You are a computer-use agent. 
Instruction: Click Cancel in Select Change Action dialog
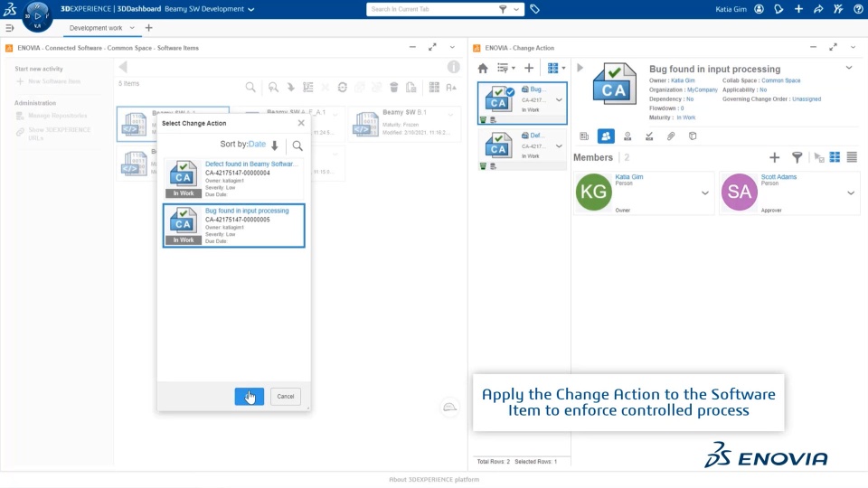point(286,396)
